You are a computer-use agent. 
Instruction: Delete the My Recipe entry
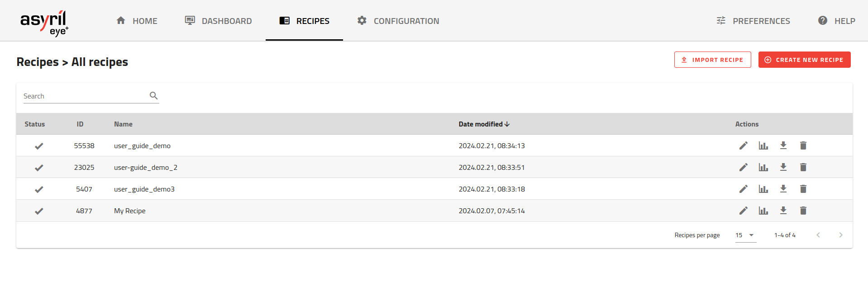click(803, 211)
